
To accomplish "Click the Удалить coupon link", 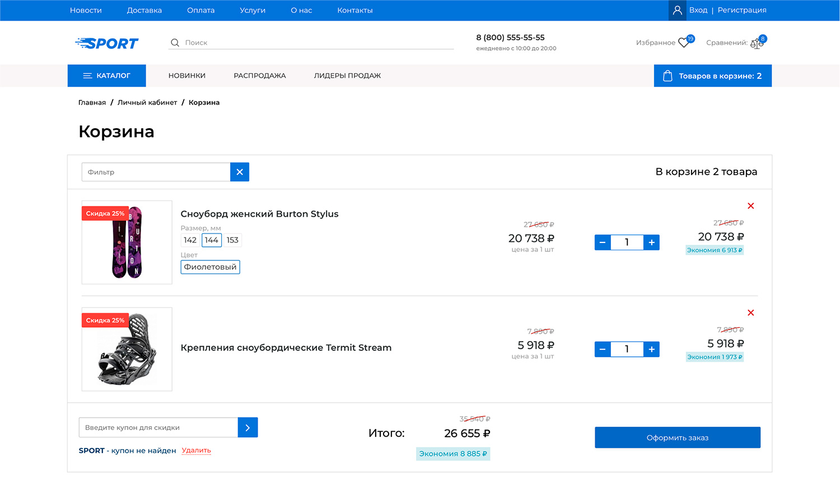I will pos(196,450).
